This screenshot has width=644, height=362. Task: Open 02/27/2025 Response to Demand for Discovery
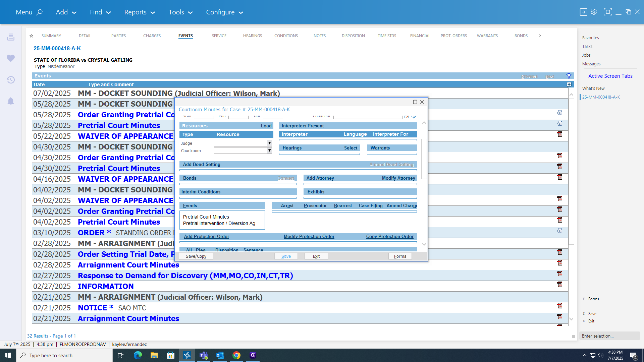pyautogui.click(x=185, y=276)
